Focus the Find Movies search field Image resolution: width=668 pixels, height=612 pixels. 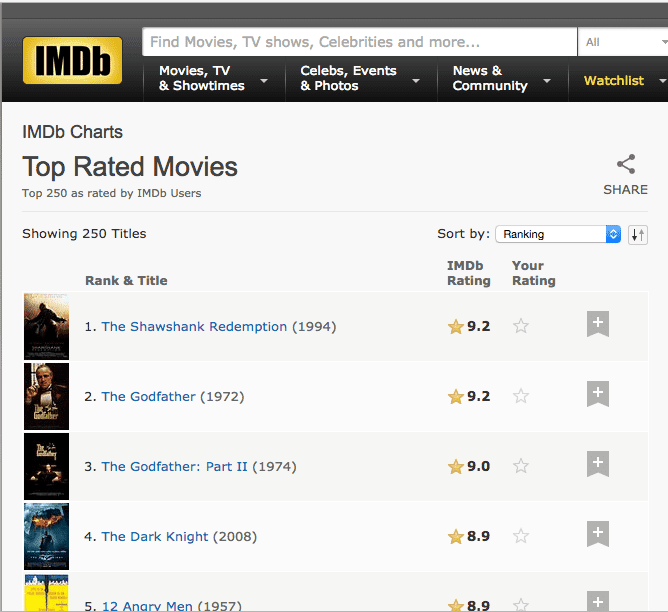[359, 42]
